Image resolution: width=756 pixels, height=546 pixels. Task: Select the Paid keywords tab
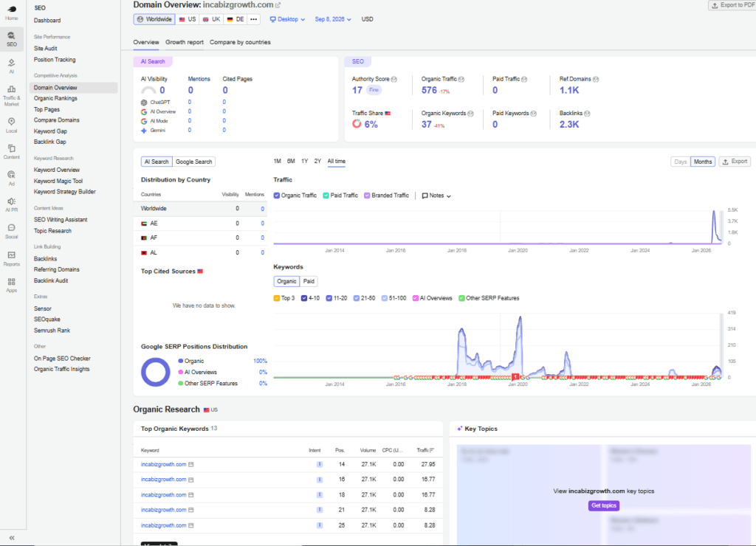click(x=309, y=281)
